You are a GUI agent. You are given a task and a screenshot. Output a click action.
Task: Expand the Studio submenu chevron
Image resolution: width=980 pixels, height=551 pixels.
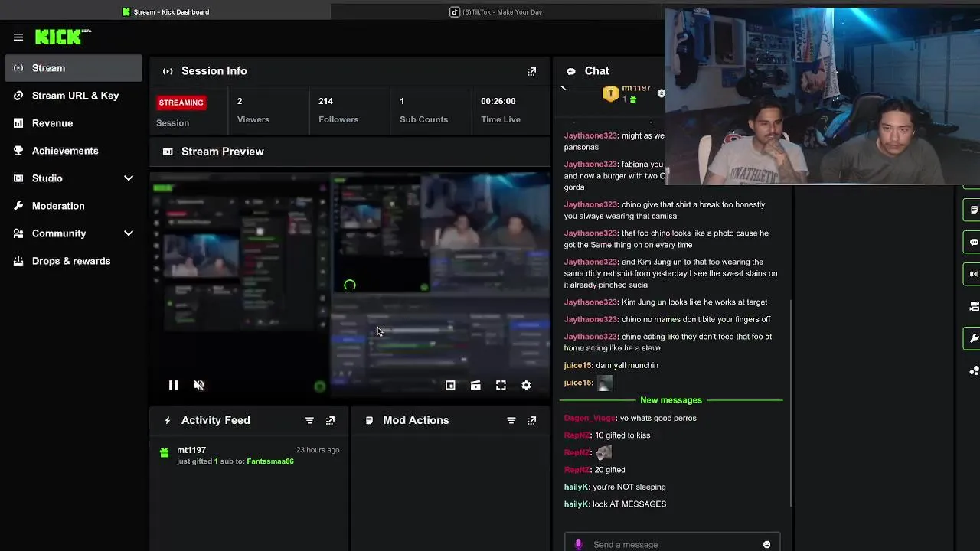pos(129,178)
